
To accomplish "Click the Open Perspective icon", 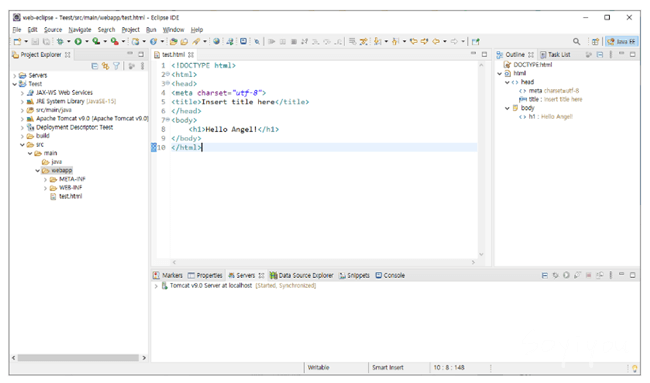I will pos(595,41).
